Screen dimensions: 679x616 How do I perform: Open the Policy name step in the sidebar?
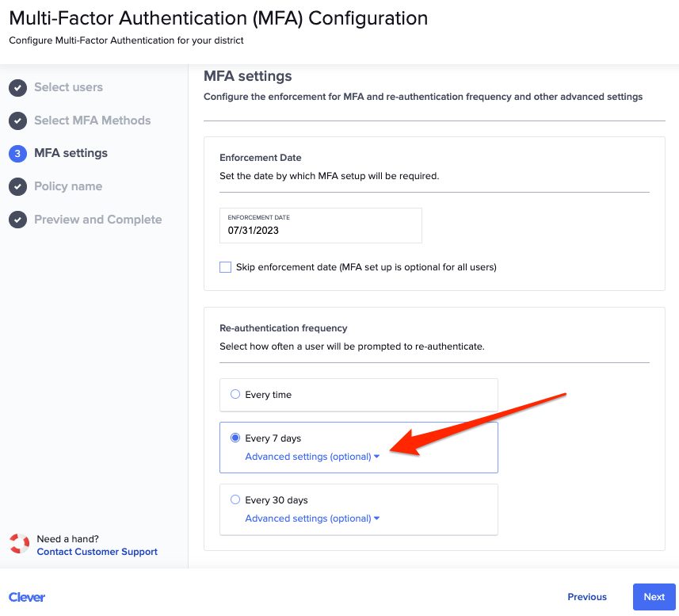68,186
